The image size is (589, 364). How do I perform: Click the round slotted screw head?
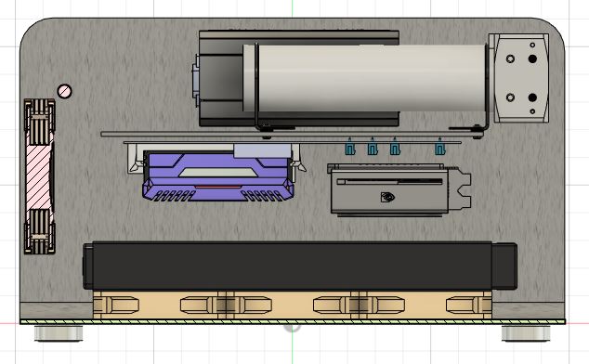[x=65, y=91]
